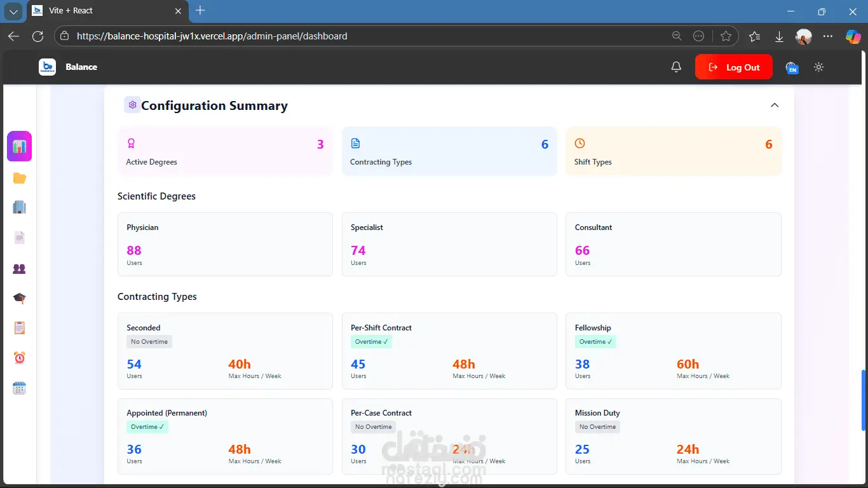Click the document icon in Contracting Types card
The height and width of the screenshot is (488, 868).
click(x=355, y=144)
